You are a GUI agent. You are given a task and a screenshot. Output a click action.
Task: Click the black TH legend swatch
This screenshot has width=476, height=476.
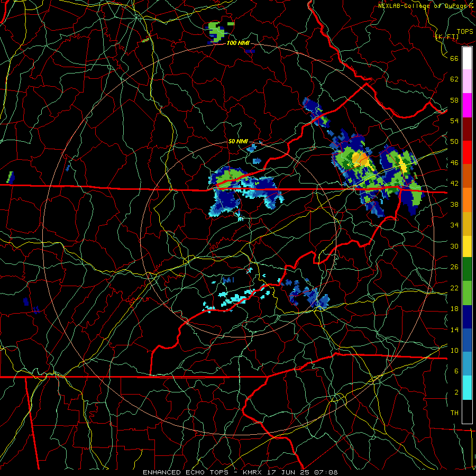click(x=467, y=411)
